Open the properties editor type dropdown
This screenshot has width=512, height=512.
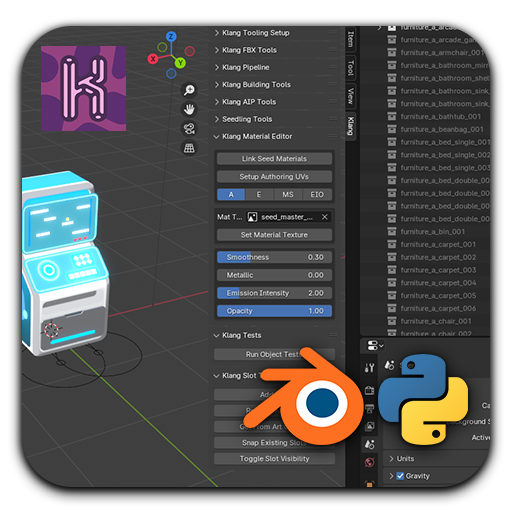coord(375,346)
